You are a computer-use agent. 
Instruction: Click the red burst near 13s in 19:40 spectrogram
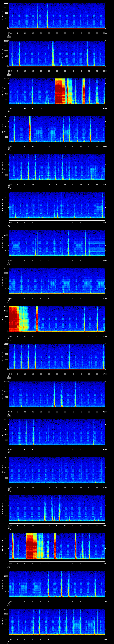(x=30, y=129)
